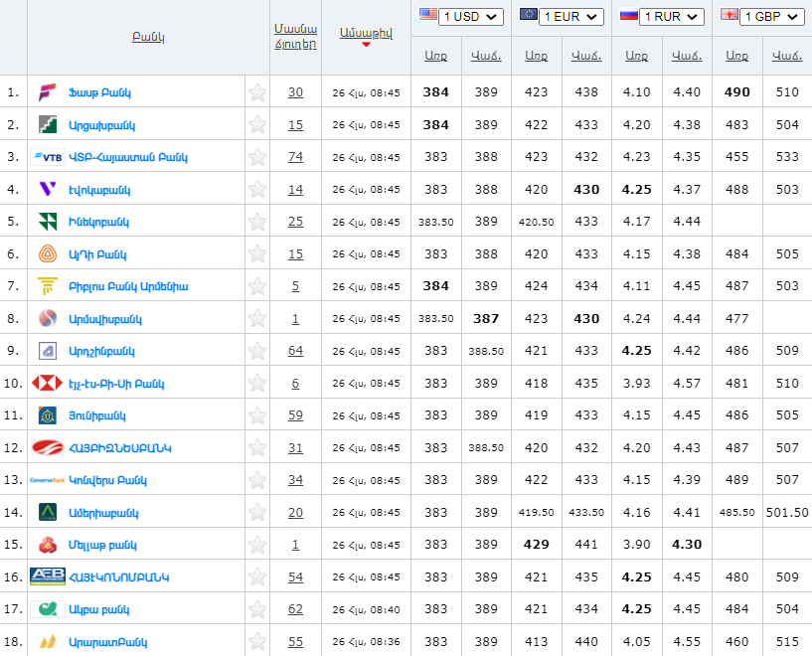Sort by the GBP Առք buy column
This screenshot has height=656, width=812.
click(x=736, y=56)
